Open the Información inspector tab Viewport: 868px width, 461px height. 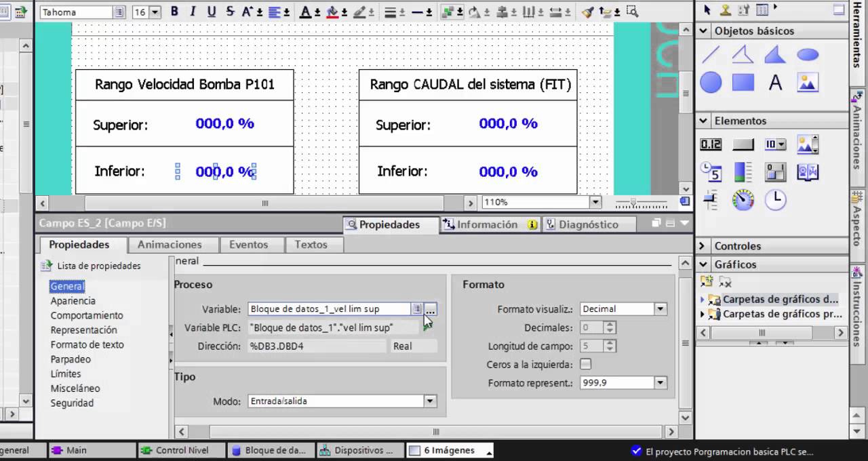coord(490,224)
